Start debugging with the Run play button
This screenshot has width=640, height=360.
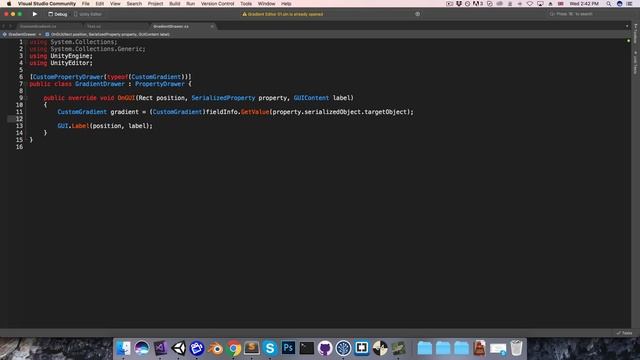point(35,14)
